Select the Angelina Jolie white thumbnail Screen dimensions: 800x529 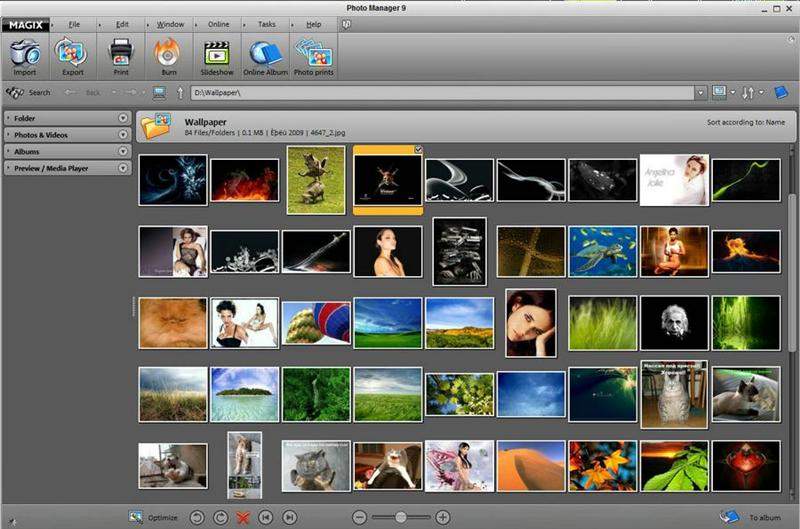click(674, 180)
